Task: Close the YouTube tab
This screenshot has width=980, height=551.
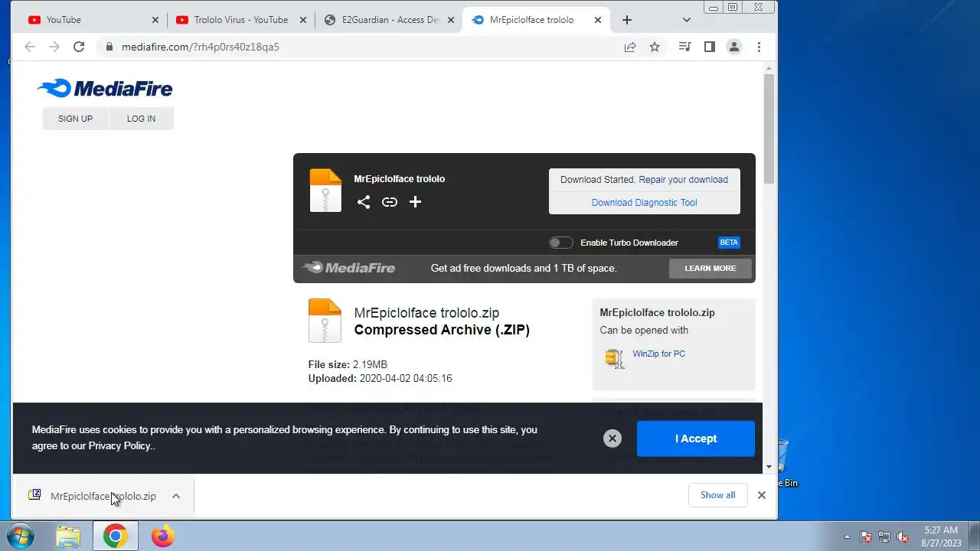Action: click(x=155, y=20)
